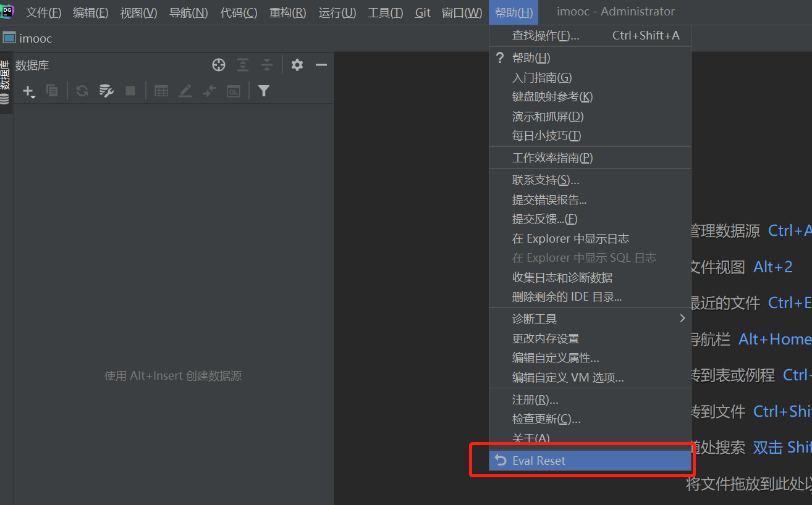The height and width of the screenshot is (505, 812).
Task: Select 编辑自定义 VM 选项... menu item
Action: (590, 377)
